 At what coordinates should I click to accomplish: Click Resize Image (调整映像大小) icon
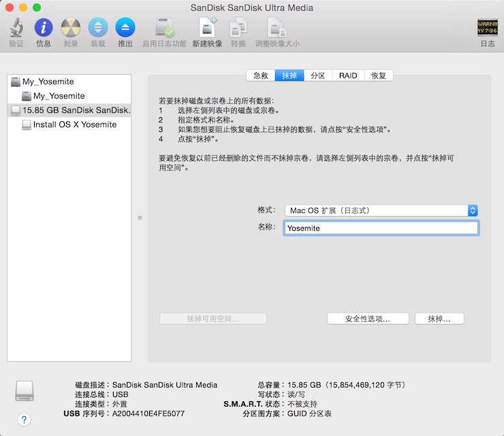(277, 28)
